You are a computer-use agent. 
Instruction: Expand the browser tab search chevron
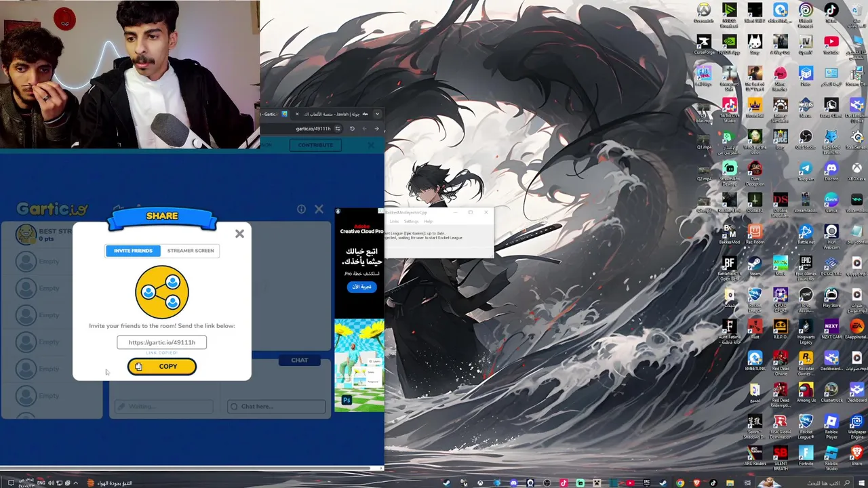tap(377, 114)
